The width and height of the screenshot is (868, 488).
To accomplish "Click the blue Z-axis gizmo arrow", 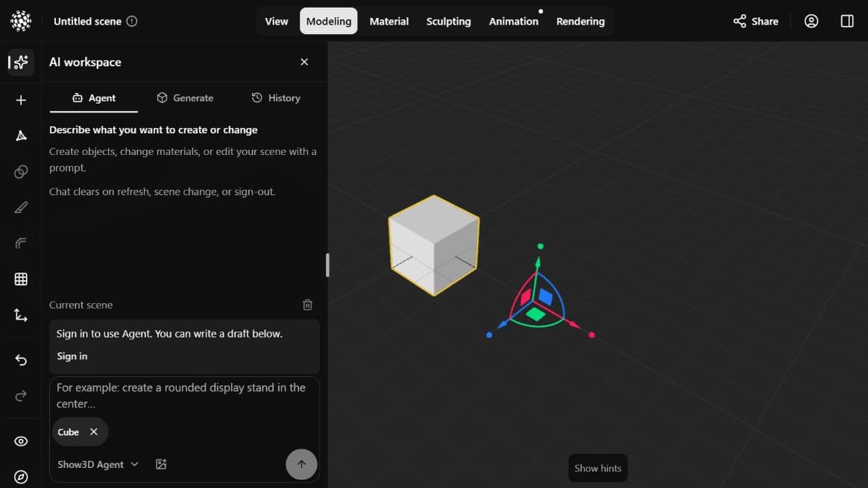I will point(502,325).
